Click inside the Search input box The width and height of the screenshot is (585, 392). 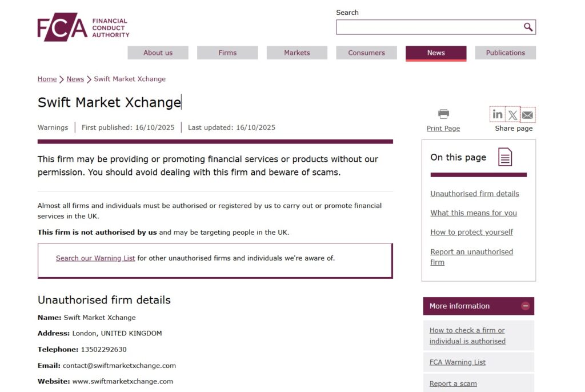[428, 27]
